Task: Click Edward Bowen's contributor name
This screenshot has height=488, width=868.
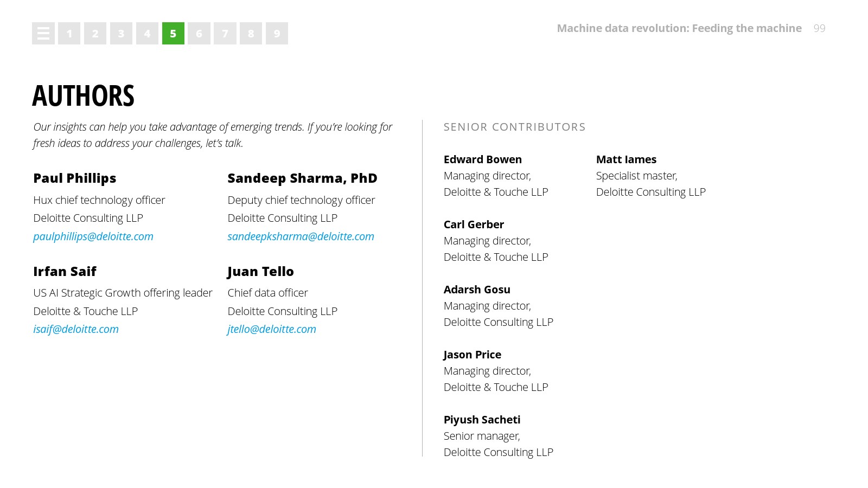Action: pyautogui.click(x=482, y=159)
